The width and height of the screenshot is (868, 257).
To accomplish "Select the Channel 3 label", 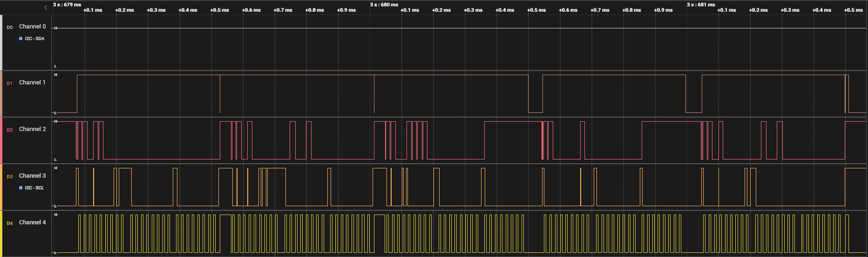I will (32, 176).
